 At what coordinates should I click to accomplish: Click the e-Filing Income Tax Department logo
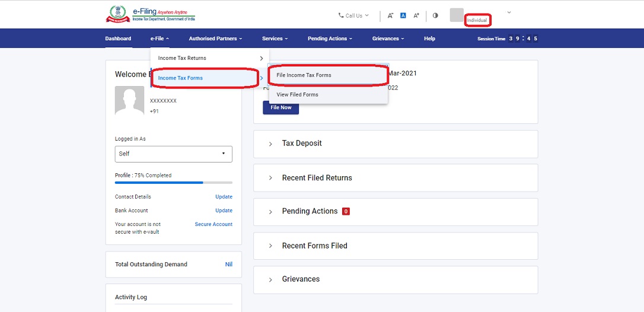[150, 14]
